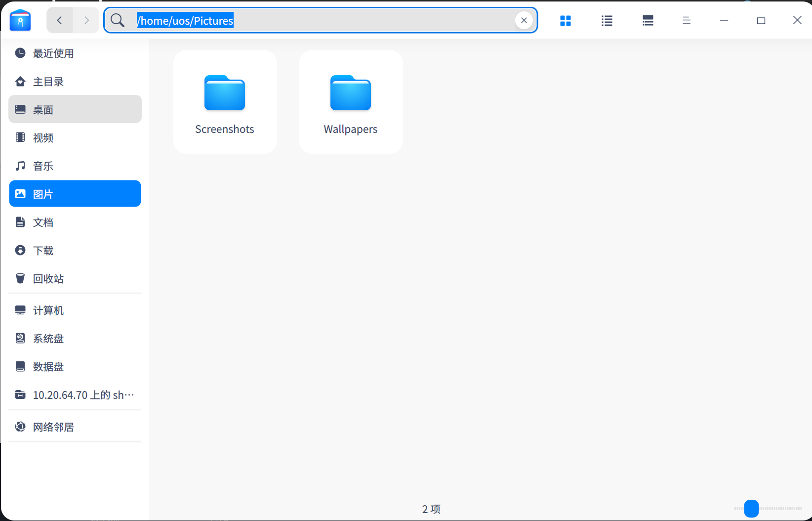Open 数据盘 data disk
The width and height of the screenshot is (812, 521).
point(75,366)
